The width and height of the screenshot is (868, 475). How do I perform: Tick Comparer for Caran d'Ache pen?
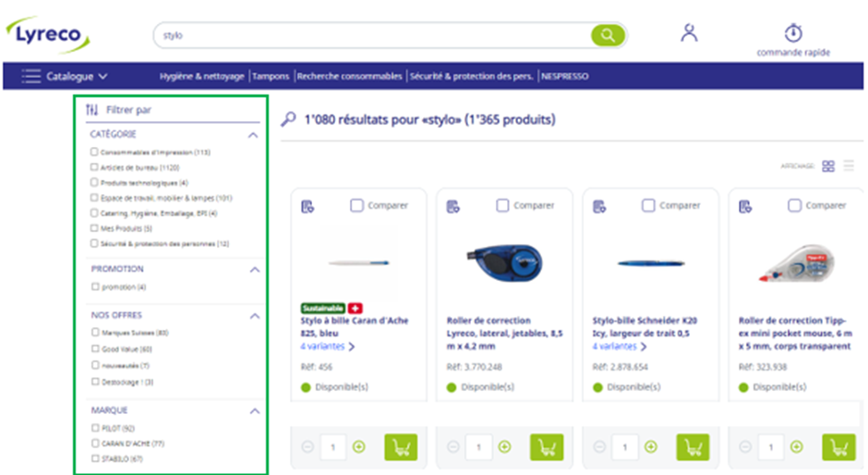(356, 206)
